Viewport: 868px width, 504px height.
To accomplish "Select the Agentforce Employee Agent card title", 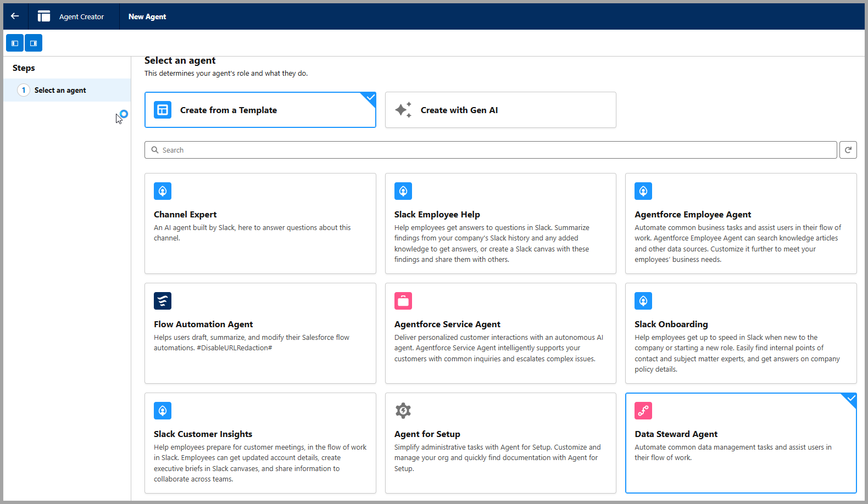I will tap(693, 215).
